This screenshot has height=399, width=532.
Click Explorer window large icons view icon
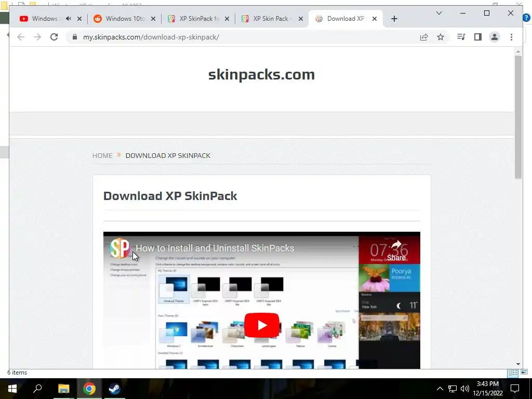pyautogui.click(x=524, y=372)
